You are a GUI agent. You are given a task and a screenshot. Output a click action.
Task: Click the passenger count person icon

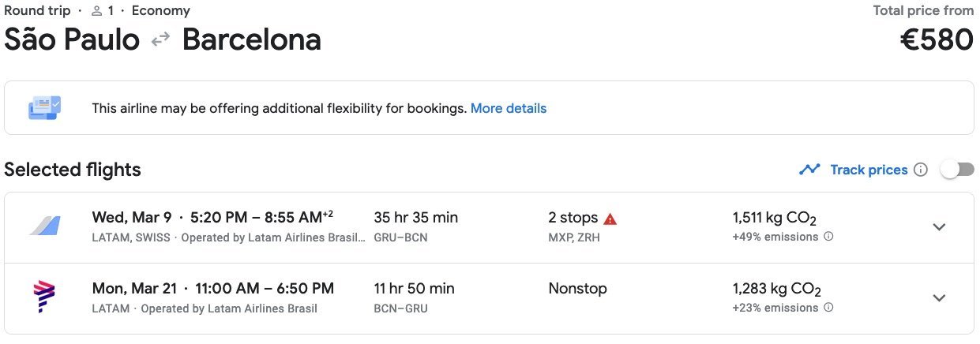tap(97, 11)
